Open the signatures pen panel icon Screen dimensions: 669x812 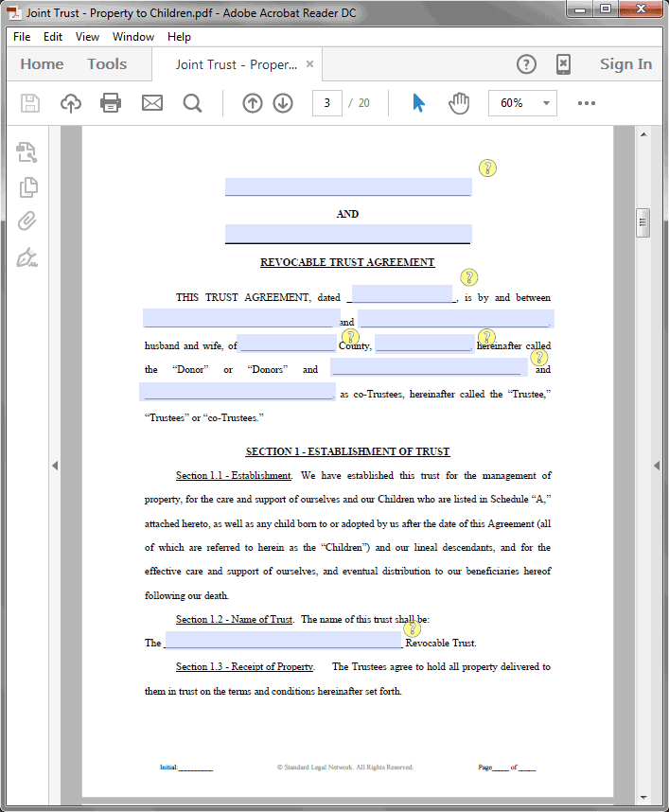click(26, 256)
